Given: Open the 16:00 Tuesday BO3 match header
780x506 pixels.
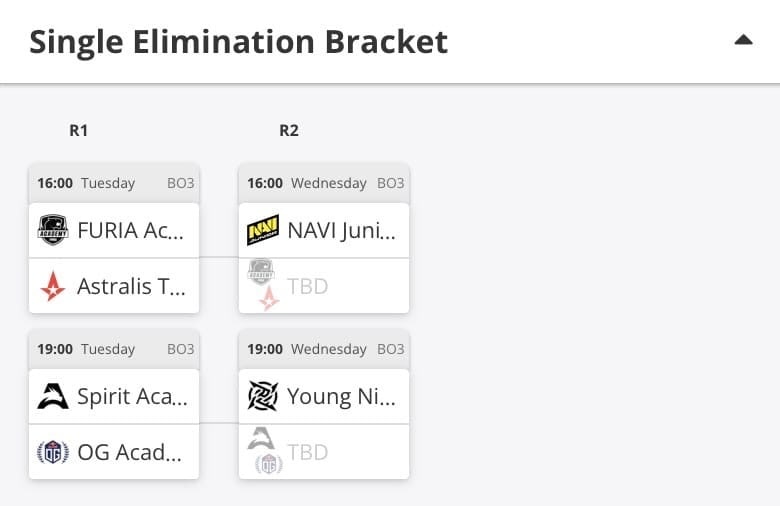Looking at the screenshot, I should click(x=114, y=183).
